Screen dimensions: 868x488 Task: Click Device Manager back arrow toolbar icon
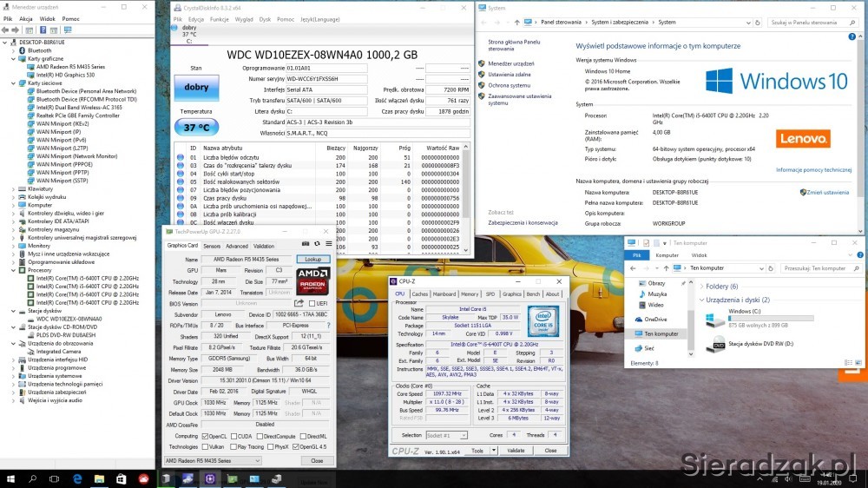tap(5, 30)
